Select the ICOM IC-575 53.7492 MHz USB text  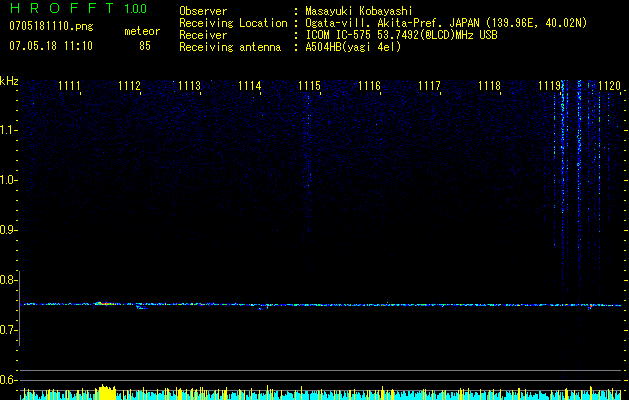(401, 35)
